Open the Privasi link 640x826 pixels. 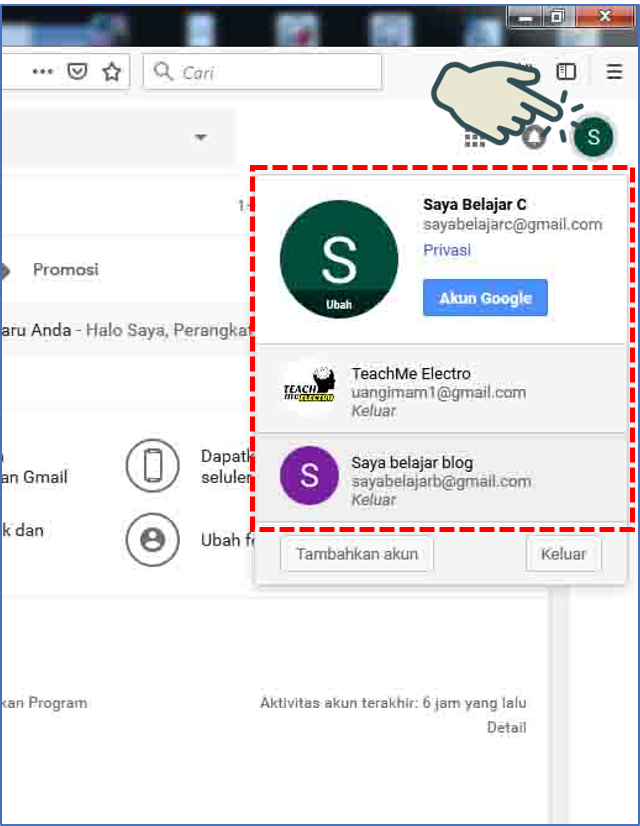[x=447, y=250]
